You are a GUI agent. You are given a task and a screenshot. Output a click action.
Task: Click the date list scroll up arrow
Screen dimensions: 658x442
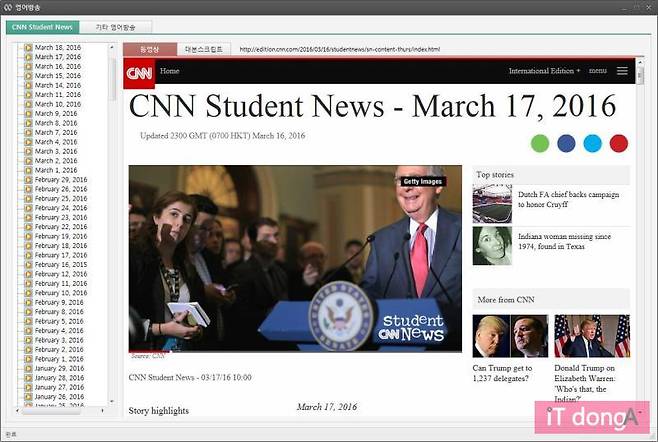(112, 47)
